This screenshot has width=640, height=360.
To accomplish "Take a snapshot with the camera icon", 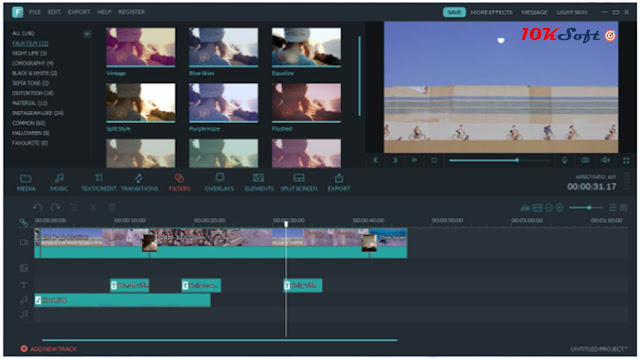I will tap(585, 160).
